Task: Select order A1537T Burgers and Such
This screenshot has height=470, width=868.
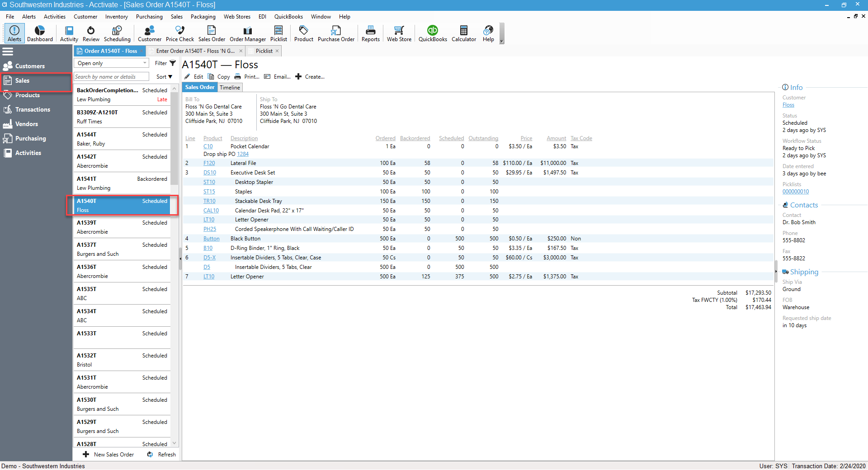Action: tap(122, 249)
